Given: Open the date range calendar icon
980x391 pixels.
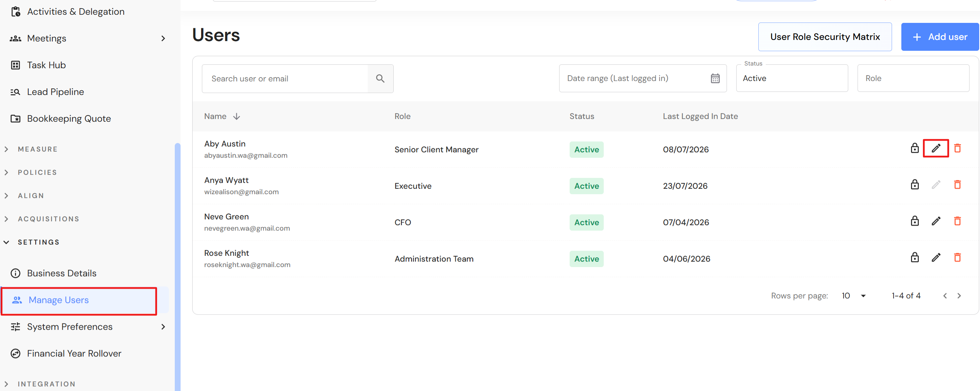Looking at the screenshot, I should coord(715,78).
